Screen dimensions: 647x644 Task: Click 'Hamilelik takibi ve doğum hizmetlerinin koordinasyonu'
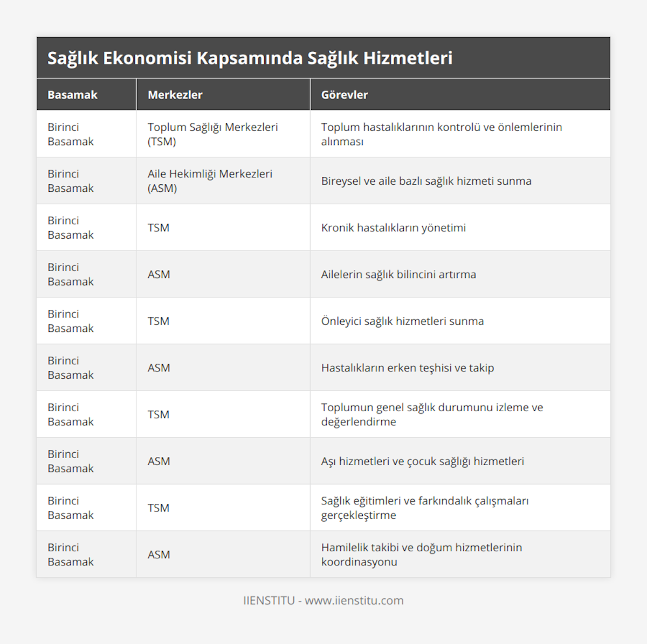[x=421, y=555]
